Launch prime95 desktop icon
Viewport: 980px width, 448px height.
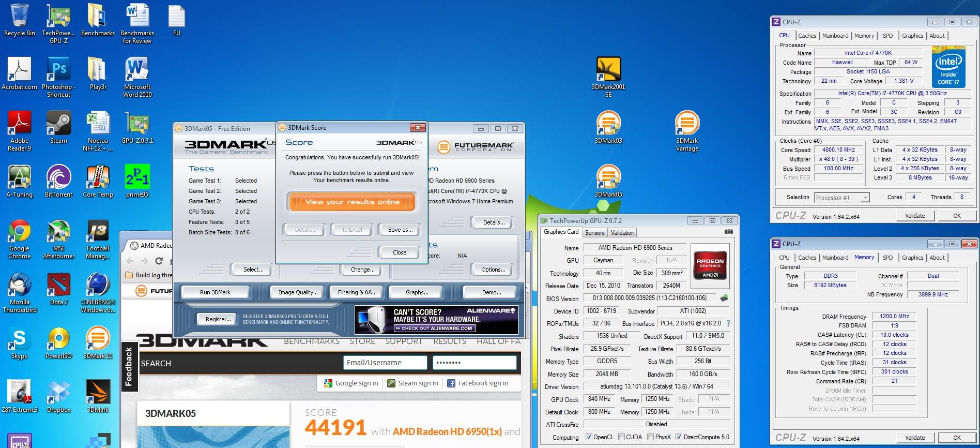tap(137, 182)
